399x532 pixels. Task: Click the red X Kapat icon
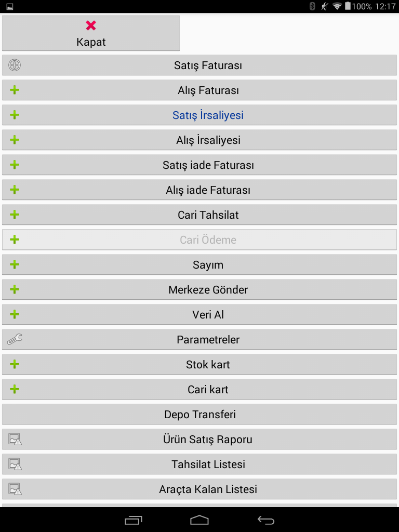pos(91,25)
